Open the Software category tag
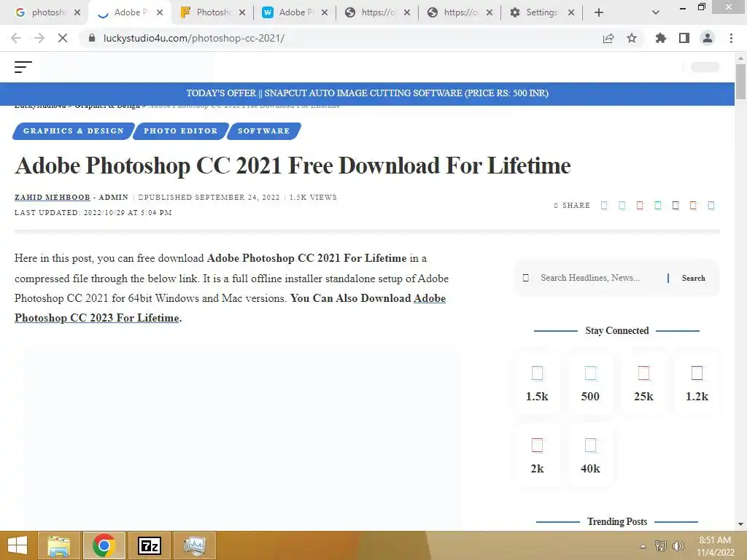This screenshot has width=747, height=560. pos(263,131)
